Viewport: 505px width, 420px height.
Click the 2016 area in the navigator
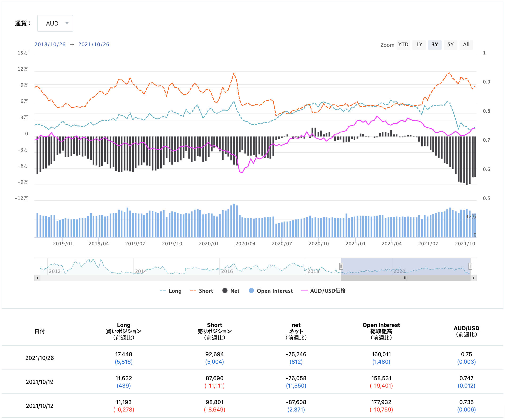tap(227, 271)
